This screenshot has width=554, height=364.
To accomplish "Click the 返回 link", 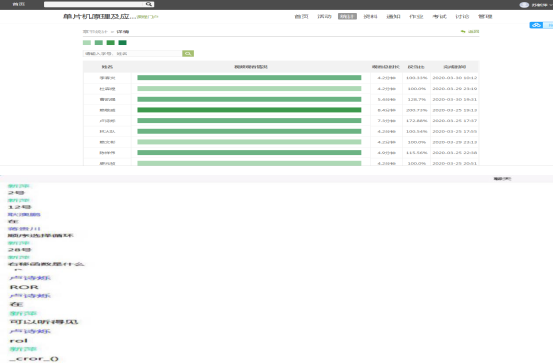I will click(x=473, y=31).
